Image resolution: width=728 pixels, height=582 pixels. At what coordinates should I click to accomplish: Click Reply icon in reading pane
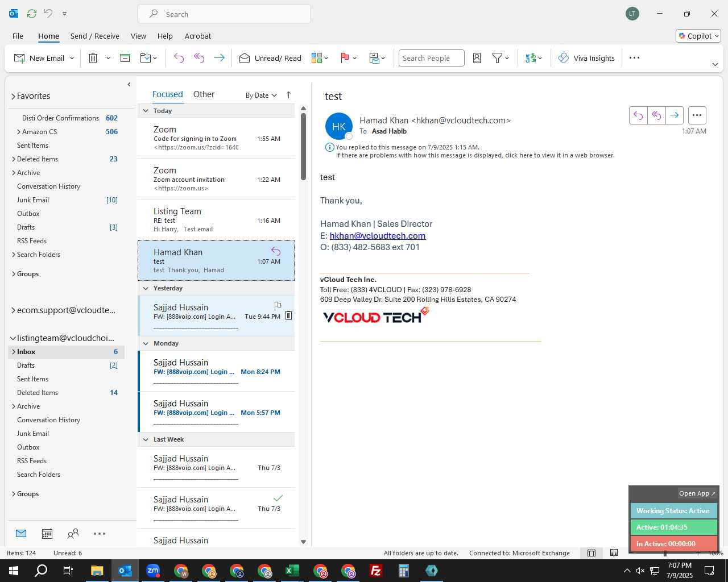[x=638, y=115]
